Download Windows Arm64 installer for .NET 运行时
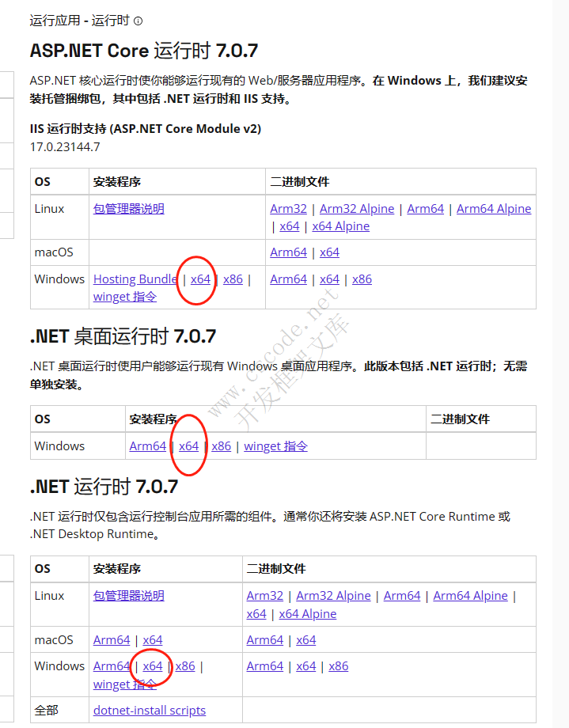The height and width of the screenshot is (728, 569). click(112, 666)
